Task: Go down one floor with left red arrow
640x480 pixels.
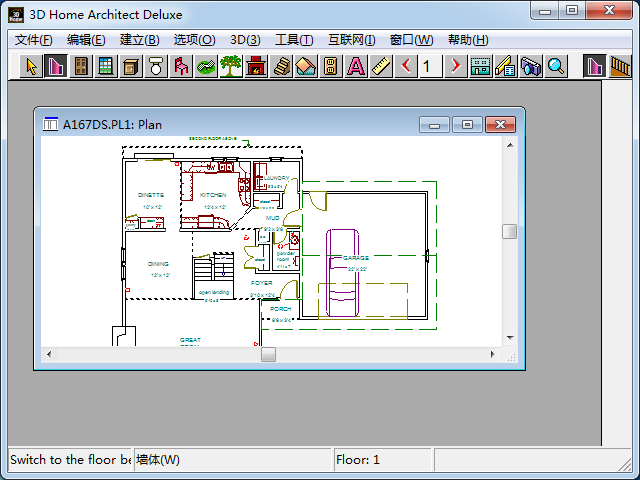Action: tap(406, 67)
